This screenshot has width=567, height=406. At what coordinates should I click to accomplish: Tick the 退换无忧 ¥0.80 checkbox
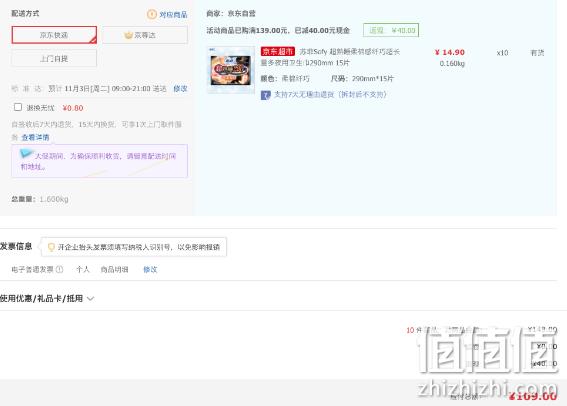[18, 107]
